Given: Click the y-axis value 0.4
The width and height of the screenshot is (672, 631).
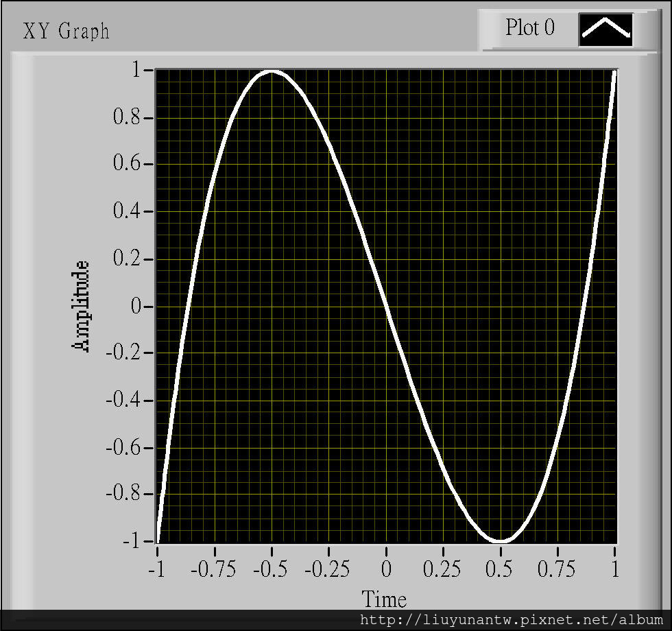Looking at the screenshot, I should 126,211.
